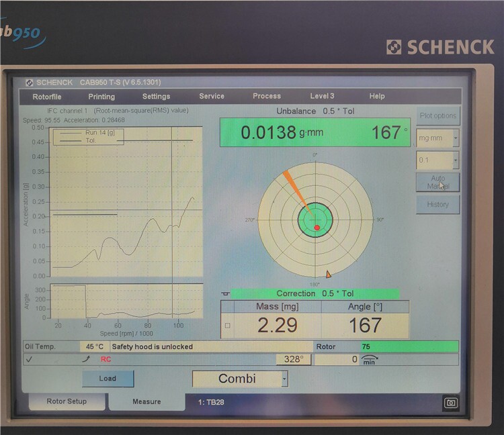The width and height of the screenshot is (504, 435).
Task: Expand the 0.1 scale dropdown
Action: [x=456, y=160]
